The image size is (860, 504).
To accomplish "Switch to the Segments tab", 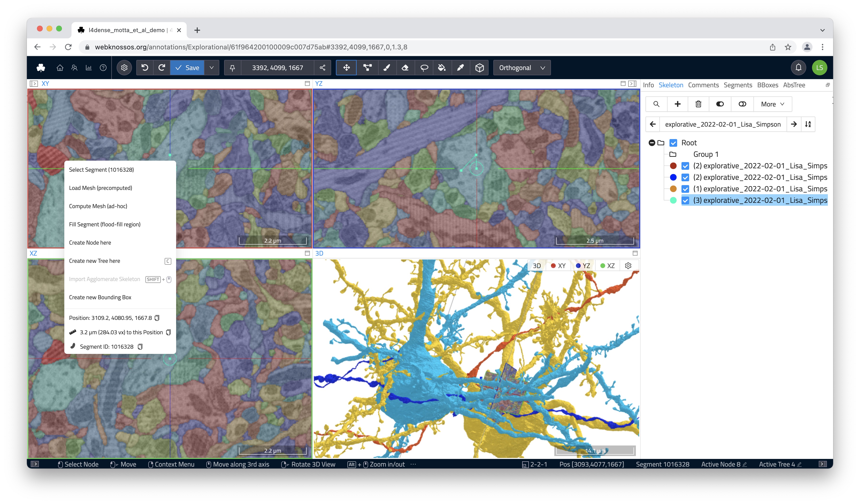I will pyautogui.click(x=737, y=85).
